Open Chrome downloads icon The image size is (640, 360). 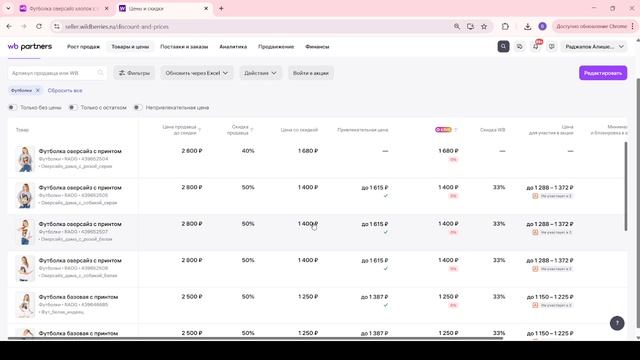(527, 27)
